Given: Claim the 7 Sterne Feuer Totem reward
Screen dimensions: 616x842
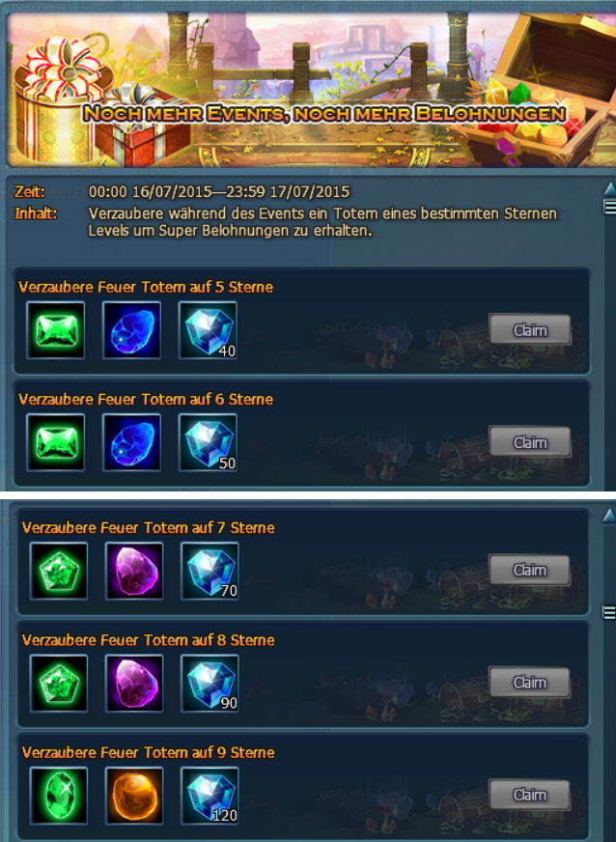Looking at the screenshot, I should [529, 570].
